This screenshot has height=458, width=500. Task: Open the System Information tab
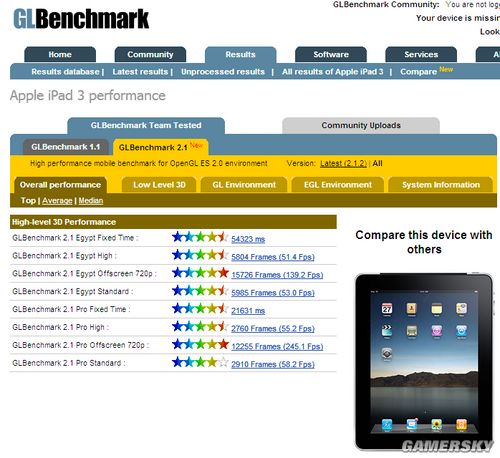pos(441,185)
